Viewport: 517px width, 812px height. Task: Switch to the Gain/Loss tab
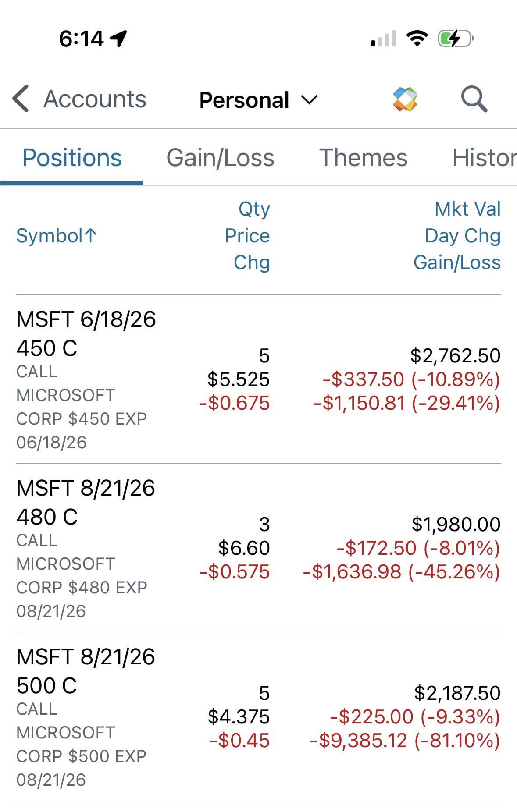pyautogui.click(x=220, y=158)
